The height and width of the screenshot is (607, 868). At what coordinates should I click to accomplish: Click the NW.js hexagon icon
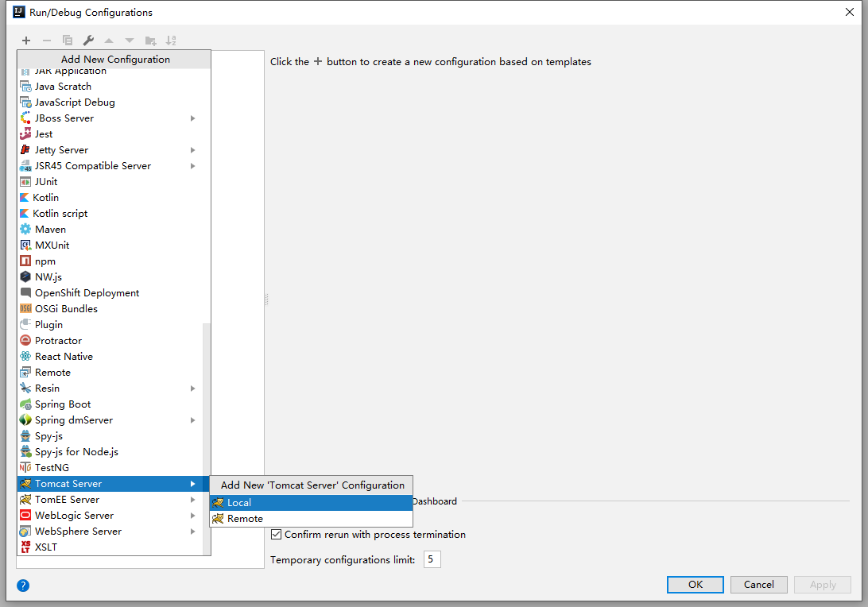click(25, 276)
